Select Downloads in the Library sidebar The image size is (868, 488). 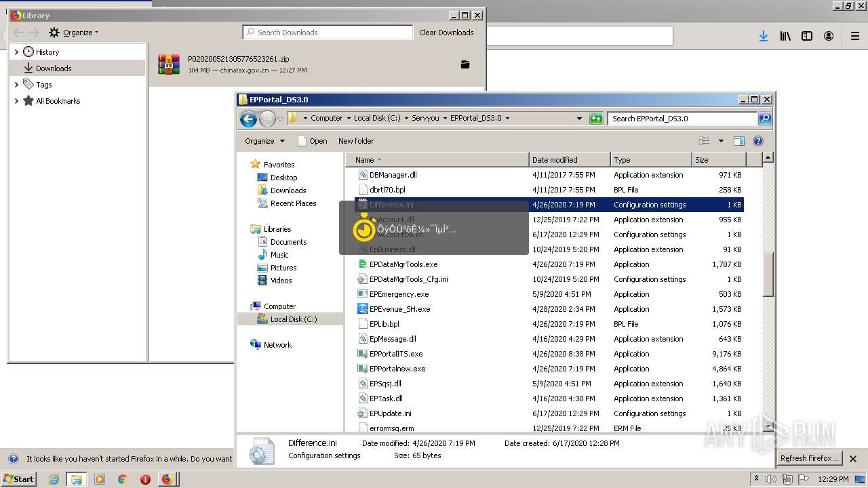pyautogui.click(x=77, y=68)
